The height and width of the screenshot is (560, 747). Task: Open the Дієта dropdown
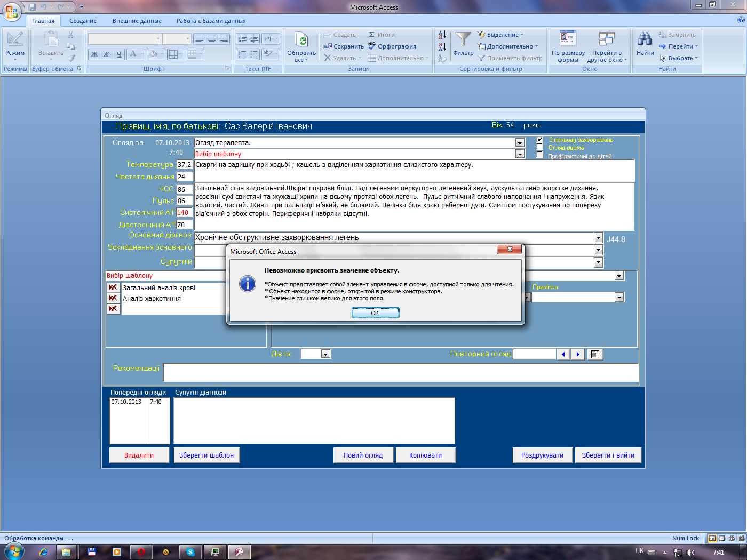point(326,354)
